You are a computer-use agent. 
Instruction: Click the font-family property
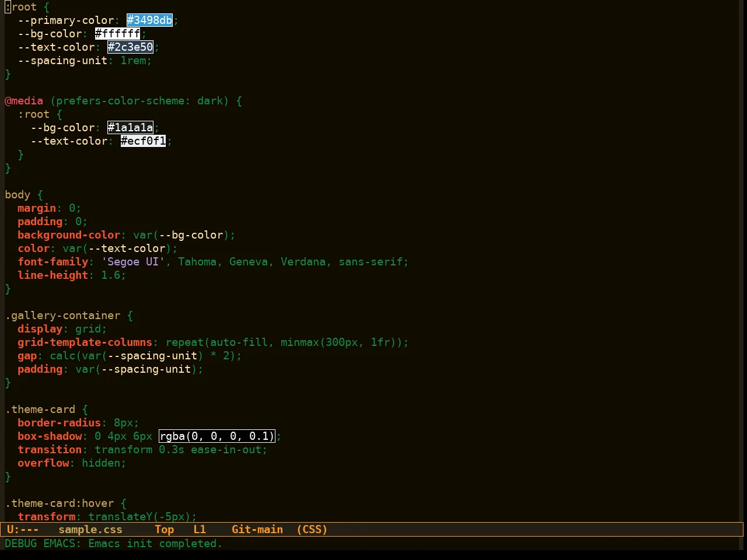(53, 262)
